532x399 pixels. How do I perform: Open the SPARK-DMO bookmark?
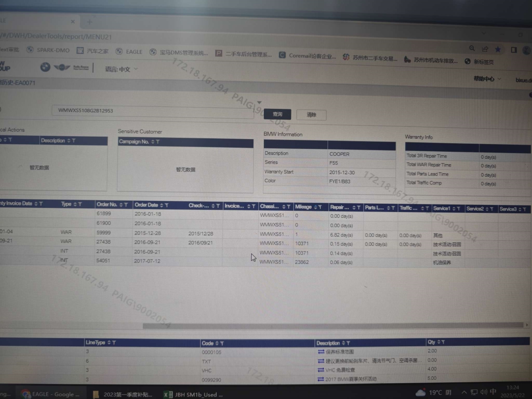(48, 50)
